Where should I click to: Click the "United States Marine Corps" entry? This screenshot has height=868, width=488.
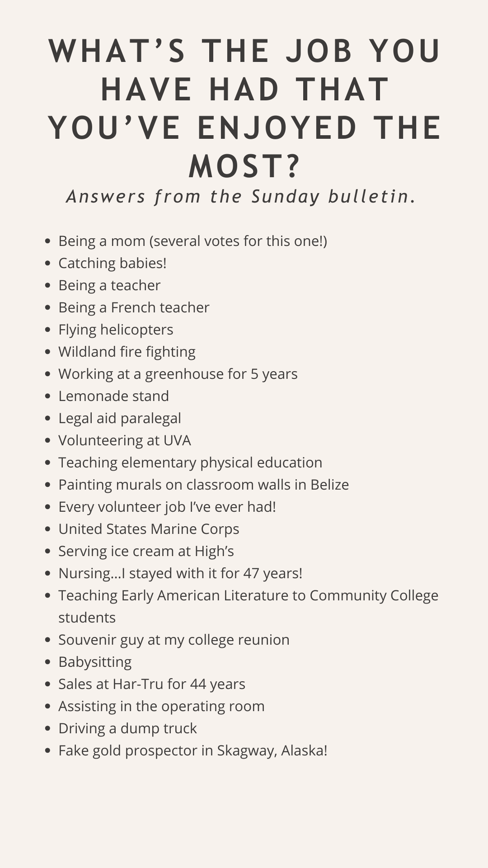(149, 529)
